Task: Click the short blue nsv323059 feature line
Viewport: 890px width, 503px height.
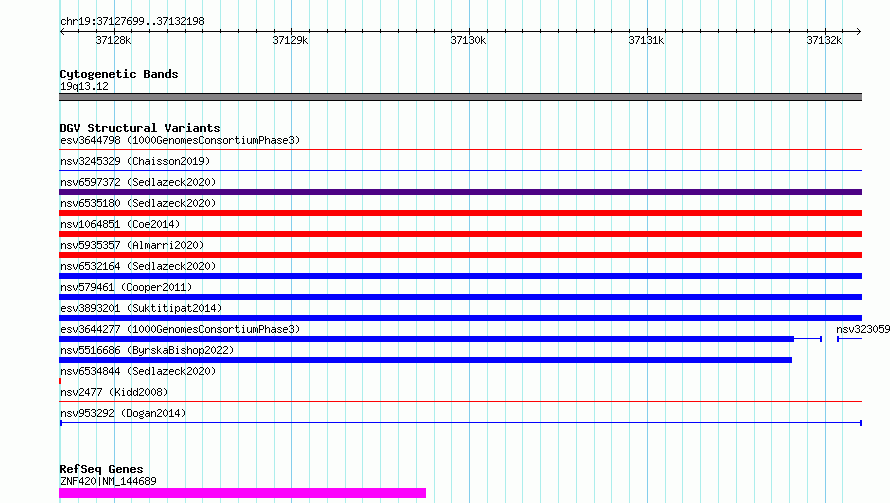Action: click(x=850, y=339)
